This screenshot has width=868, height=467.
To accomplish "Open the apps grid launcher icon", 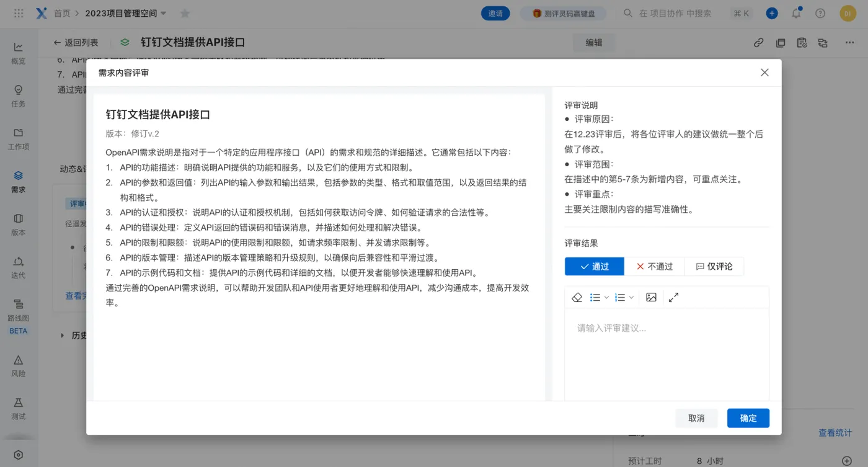I will click(19, 13).
